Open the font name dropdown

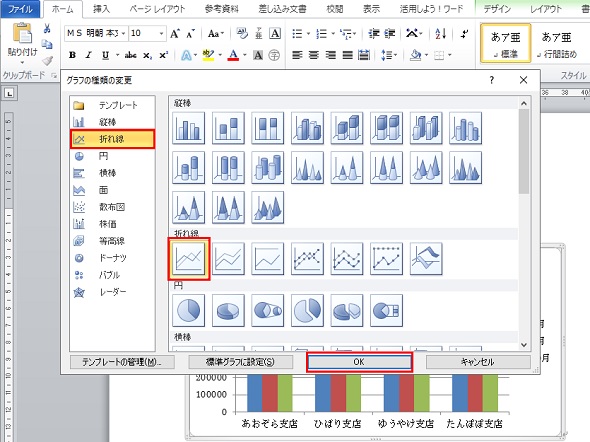123,33
